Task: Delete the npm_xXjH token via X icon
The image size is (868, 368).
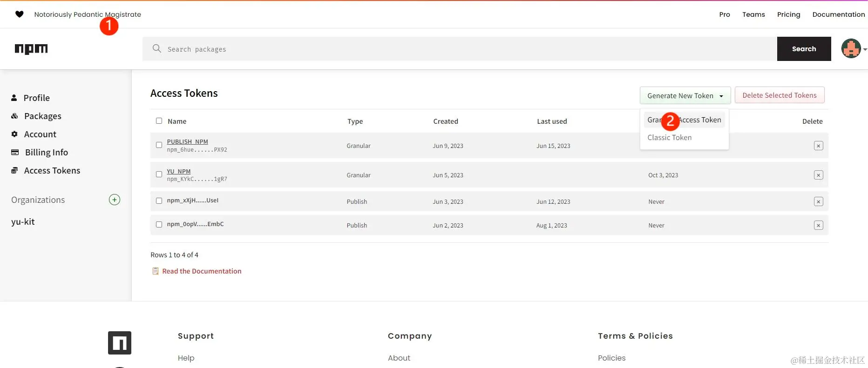Action: (x=818, y=201)
